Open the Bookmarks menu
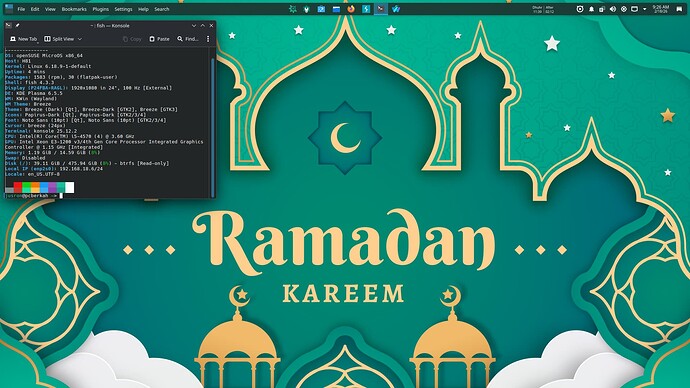 74,9
